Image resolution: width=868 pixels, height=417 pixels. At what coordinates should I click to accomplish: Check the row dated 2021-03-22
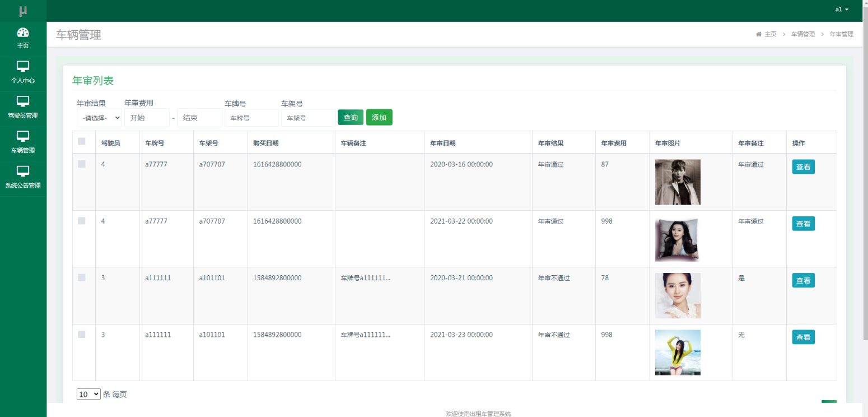(82, 221)
